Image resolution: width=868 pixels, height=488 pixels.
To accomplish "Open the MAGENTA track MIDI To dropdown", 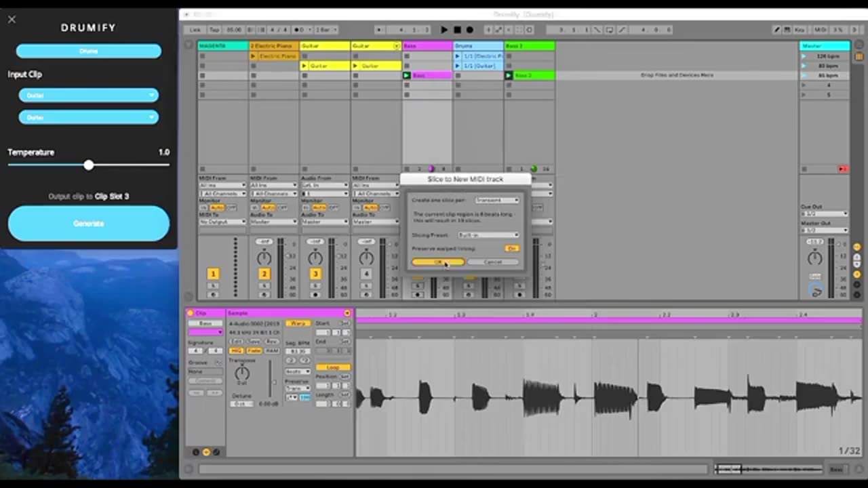I will pos(222,222).
